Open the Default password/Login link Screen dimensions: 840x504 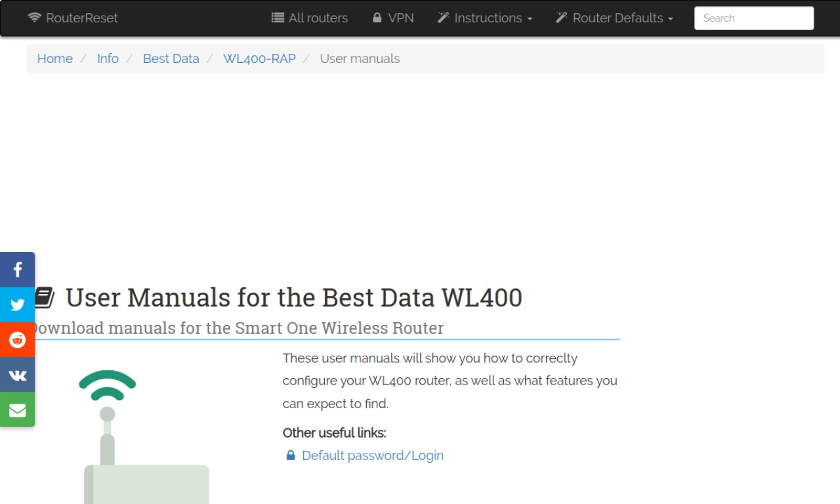click(373, 455)
